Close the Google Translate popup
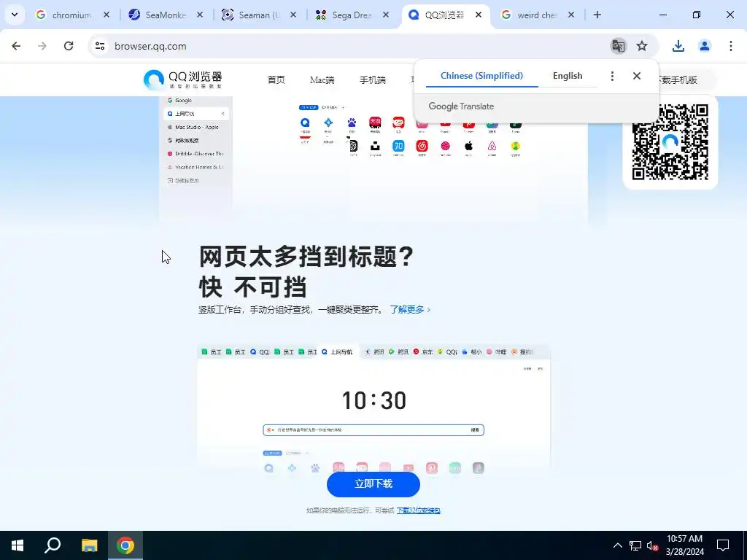 click(637, 76)
